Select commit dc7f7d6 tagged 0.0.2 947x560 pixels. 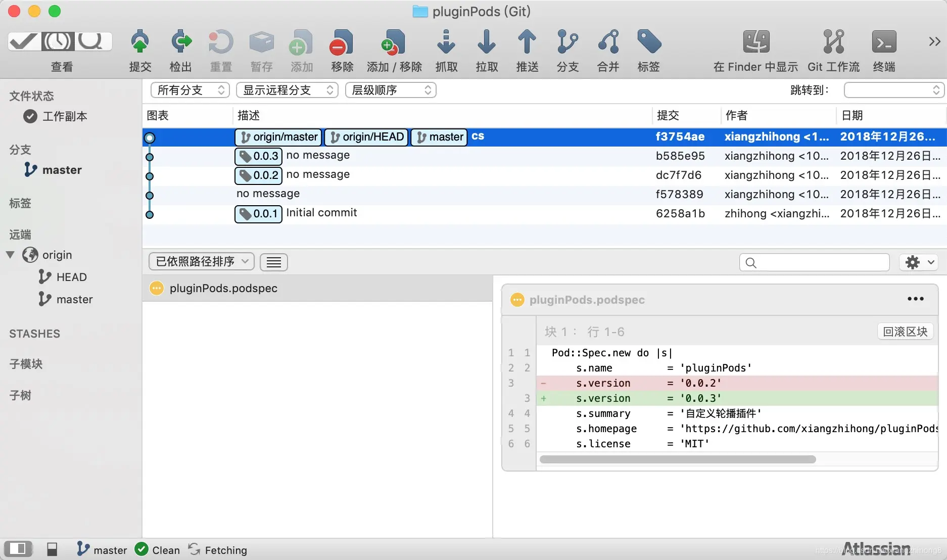pos(545,175)
